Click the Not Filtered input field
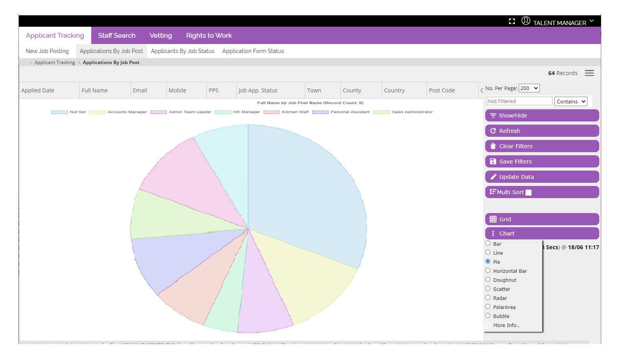The width and height of the screenshot is (626, 364). point(519,101)
